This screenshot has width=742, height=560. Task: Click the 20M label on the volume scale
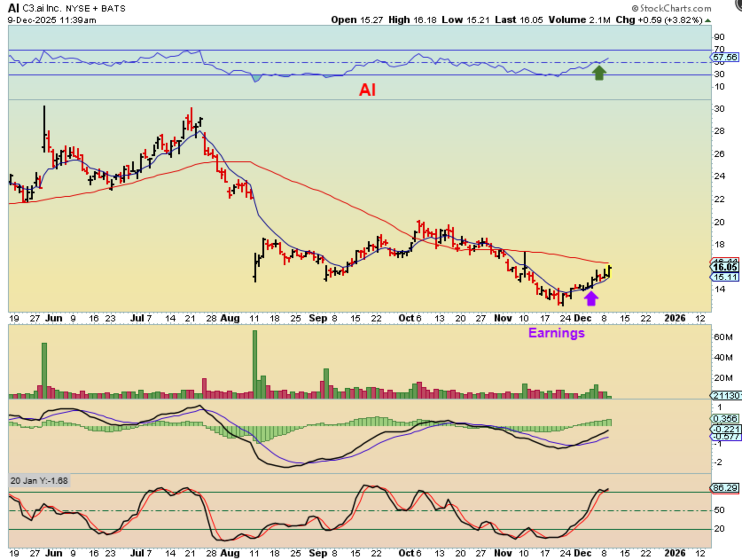pyautogui.click(x=723, y=378)
